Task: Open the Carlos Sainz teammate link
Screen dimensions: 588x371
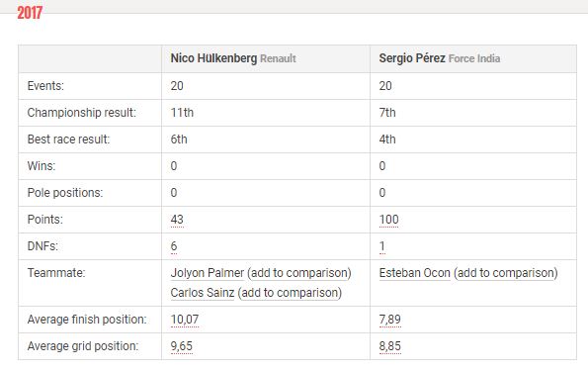Action: pos(203,293)
